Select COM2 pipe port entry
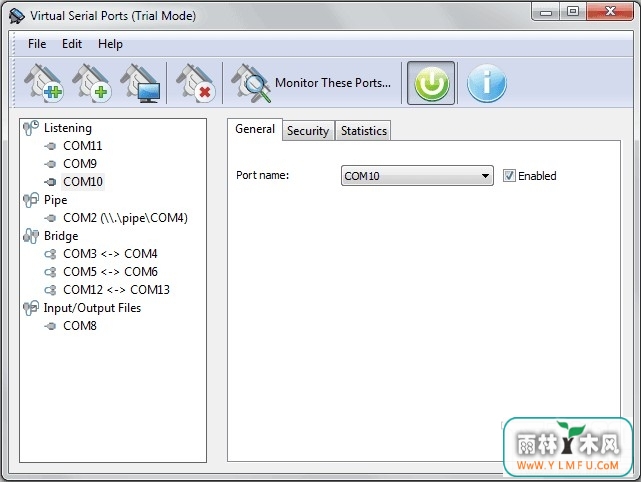Viewport: 641px width, 482px height. [125, 218]
